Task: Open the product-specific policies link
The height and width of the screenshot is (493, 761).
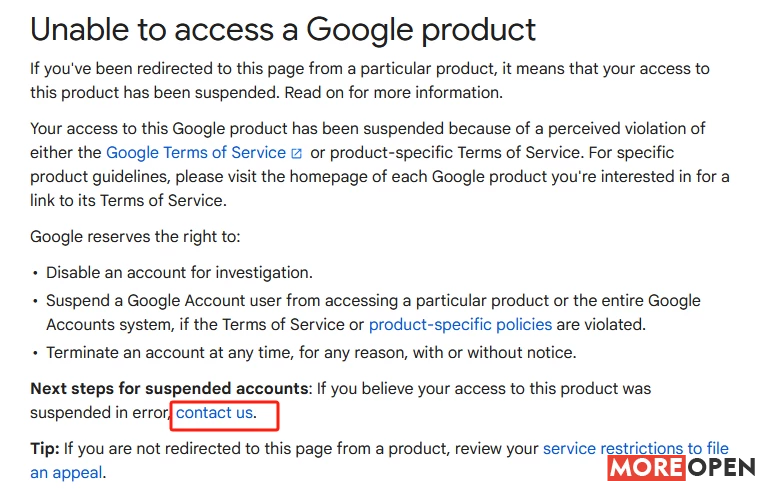Action: (460, 324)
